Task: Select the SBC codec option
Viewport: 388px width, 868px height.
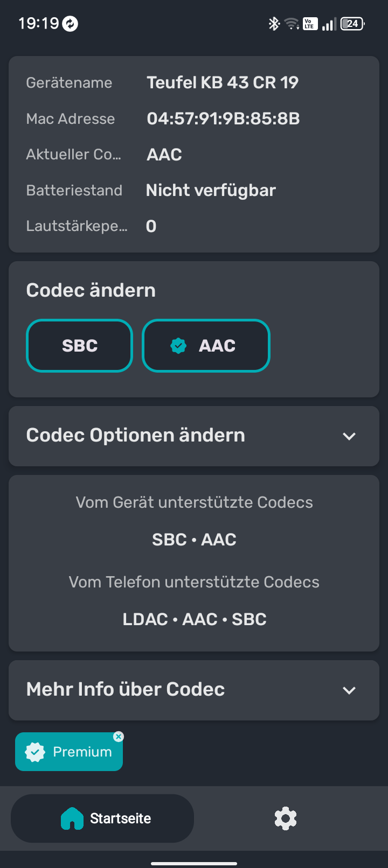Action: [x=80, y=346]
